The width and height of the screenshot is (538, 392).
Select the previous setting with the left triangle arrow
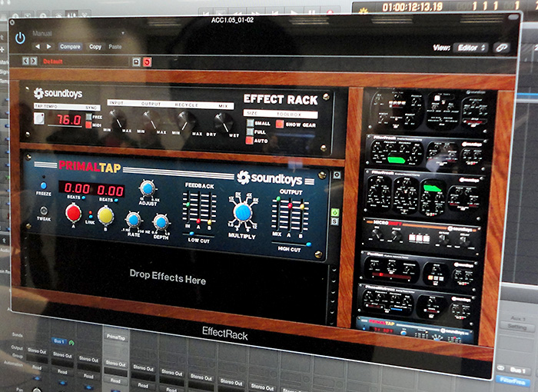pyautogui.click(x=38, y=46)
